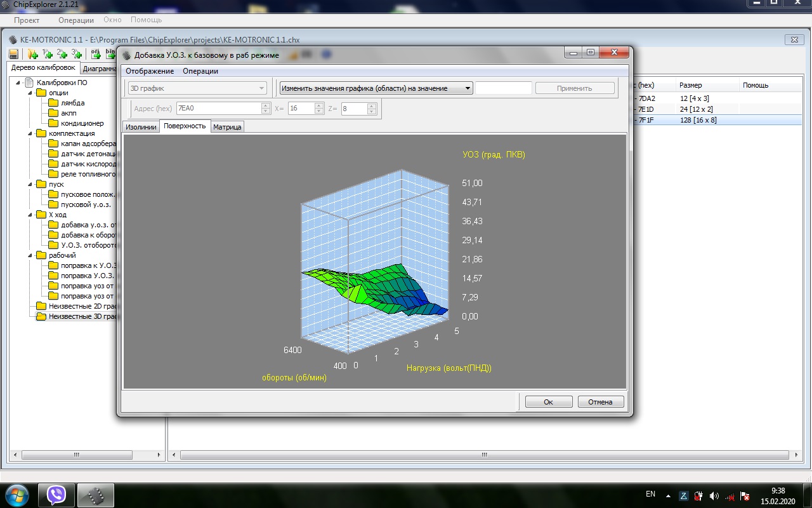Click the value input field beside 'Применить'
Image resolution: width=812 pixels, height=508 pixels.
pos(504,88)
